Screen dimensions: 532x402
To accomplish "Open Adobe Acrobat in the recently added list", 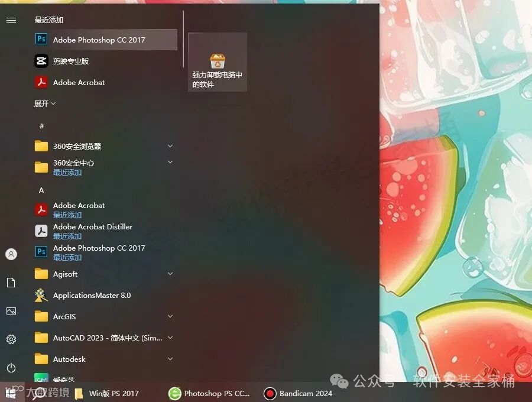I will point(106,82).
